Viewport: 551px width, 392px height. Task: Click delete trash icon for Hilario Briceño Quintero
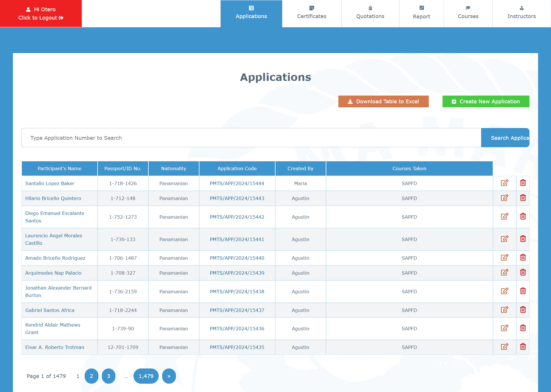click(523, 198)
